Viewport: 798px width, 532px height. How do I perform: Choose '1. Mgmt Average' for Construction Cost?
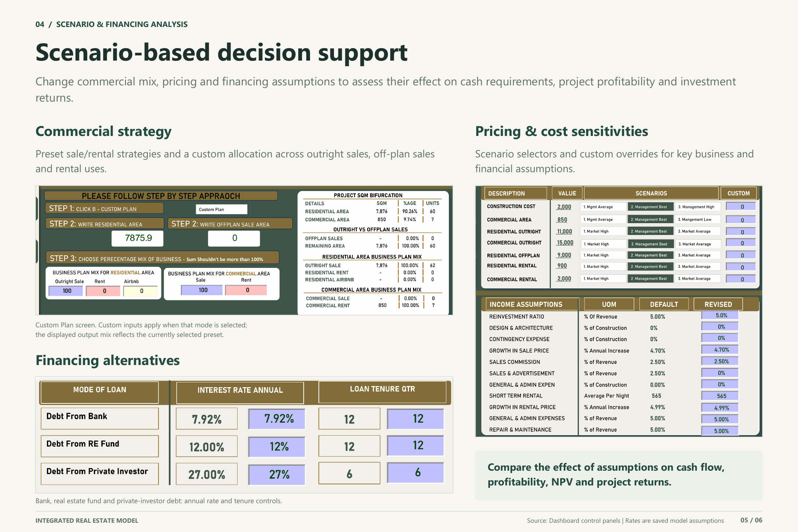pos(603,207)
